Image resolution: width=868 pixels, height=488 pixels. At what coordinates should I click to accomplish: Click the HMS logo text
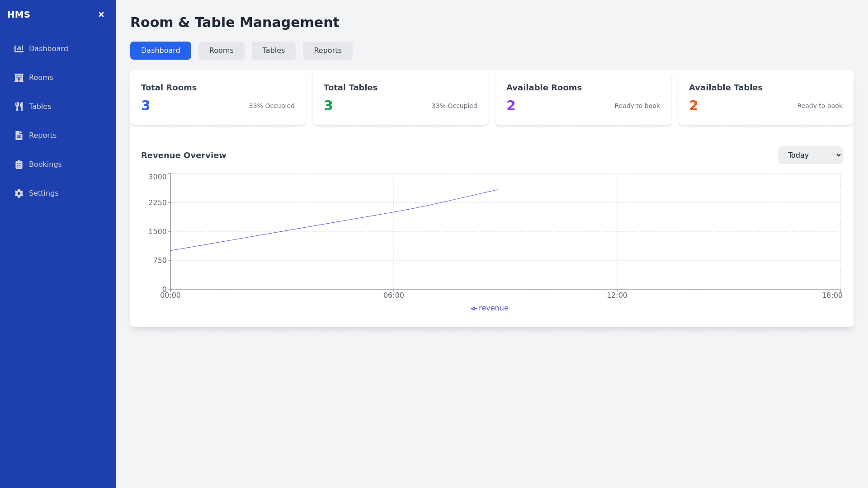19,14
